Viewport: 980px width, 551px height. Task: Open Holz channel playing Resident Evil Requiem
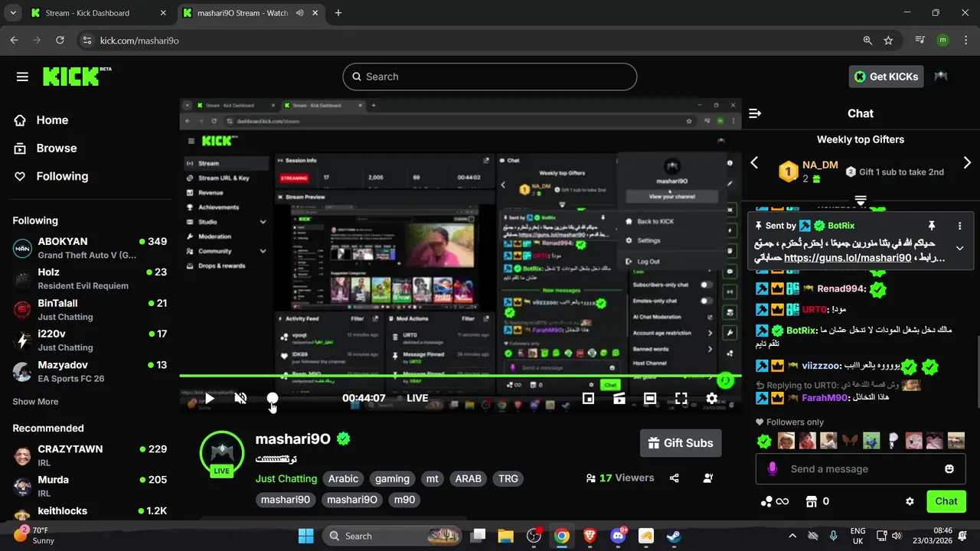click(x=90, y=279)
